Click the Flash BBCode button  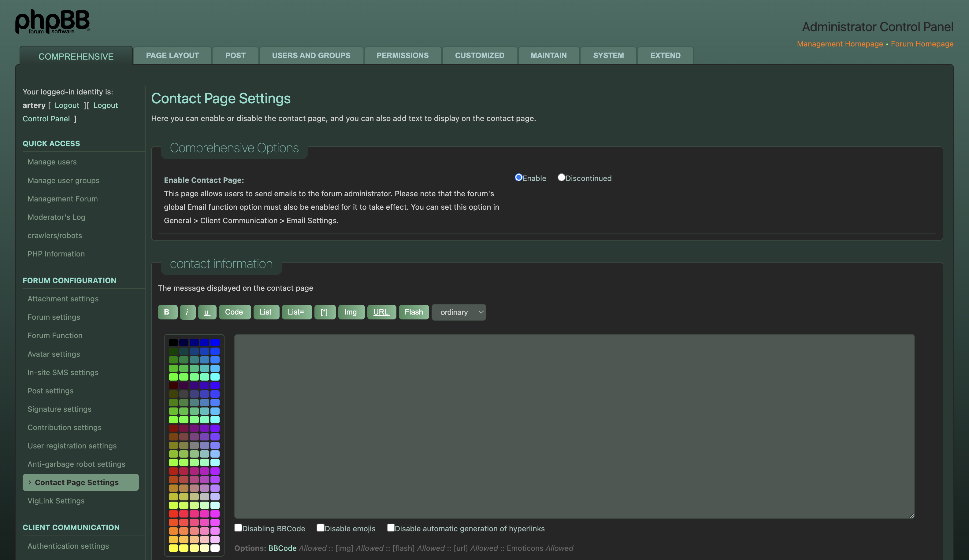(x=413, y=312)
